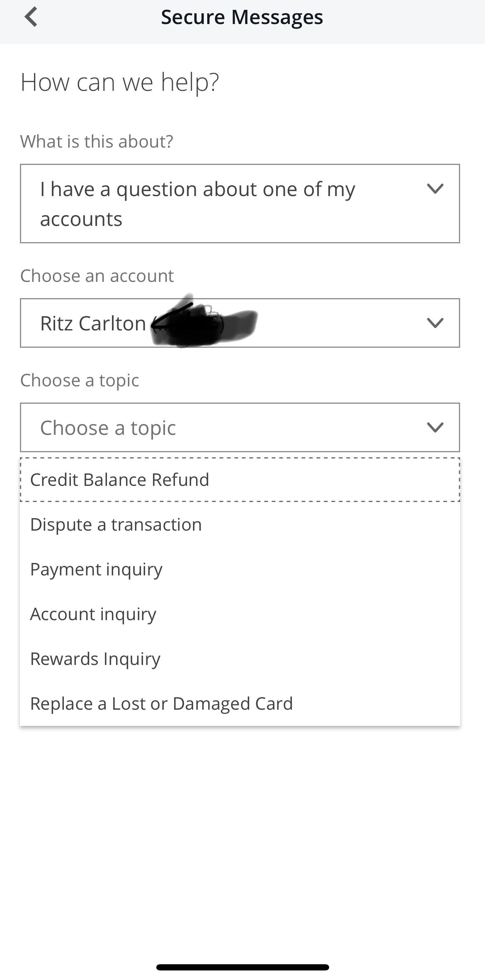Open the Ritz Carlton account dropdown
This screenshot has width=485, height=980.
(x=240, y=323)
